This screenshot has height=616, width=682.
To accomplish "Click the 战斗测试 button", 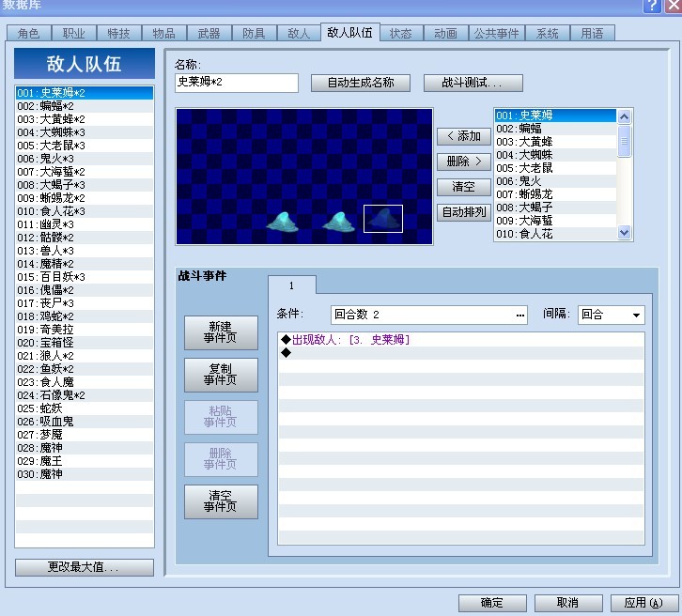I will click(x=473, y=83).
